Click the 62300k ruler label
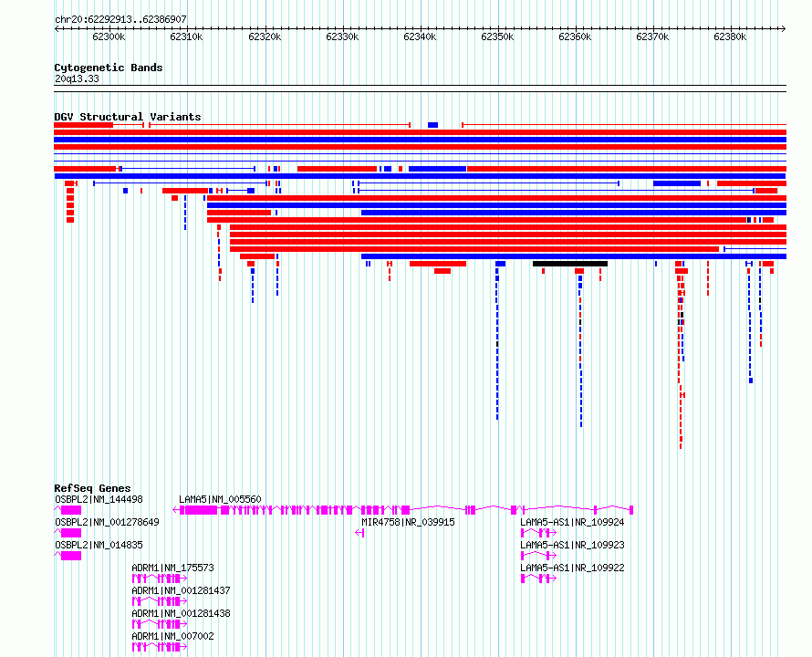 pos(109,36)
